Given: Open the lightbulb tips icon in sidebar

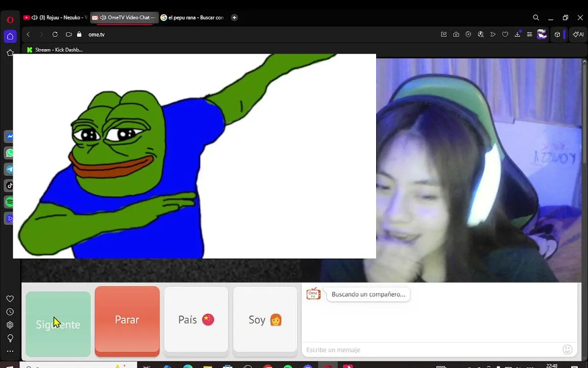Looking at the screenshot, I should pyautogui.click(x=10, y=338).
